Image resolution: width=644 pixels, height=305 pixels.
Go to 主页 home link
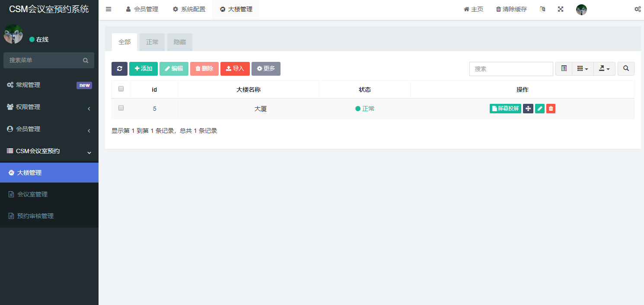tap(473, 9)
